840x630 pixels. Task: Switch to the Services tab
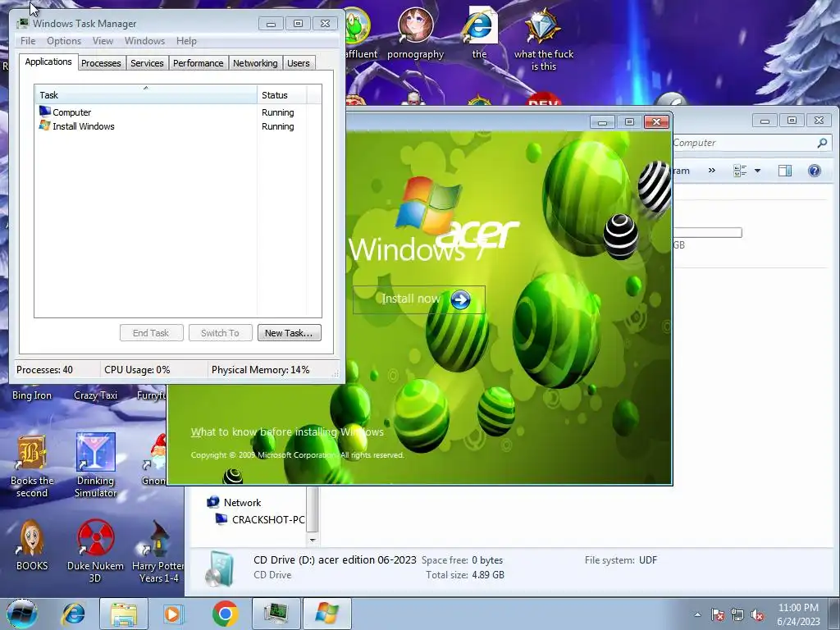point(147,63)
